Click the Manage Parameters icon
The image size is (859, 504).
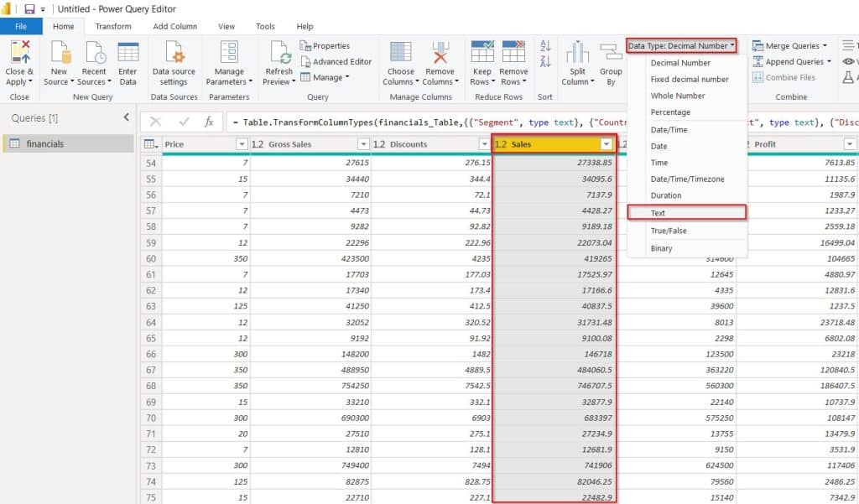click(x=229, y=53)
